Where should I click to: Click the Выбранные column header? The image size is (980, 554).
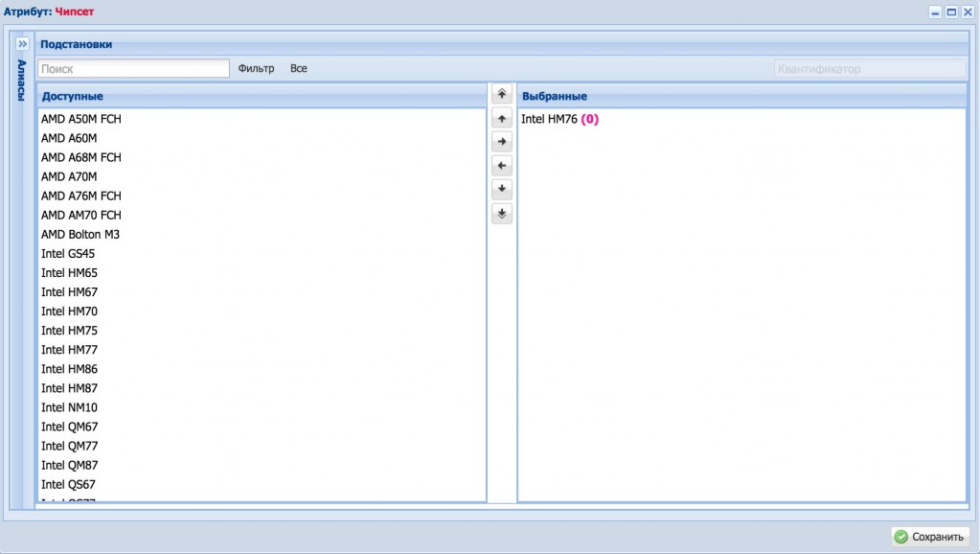tap(741, 96)
